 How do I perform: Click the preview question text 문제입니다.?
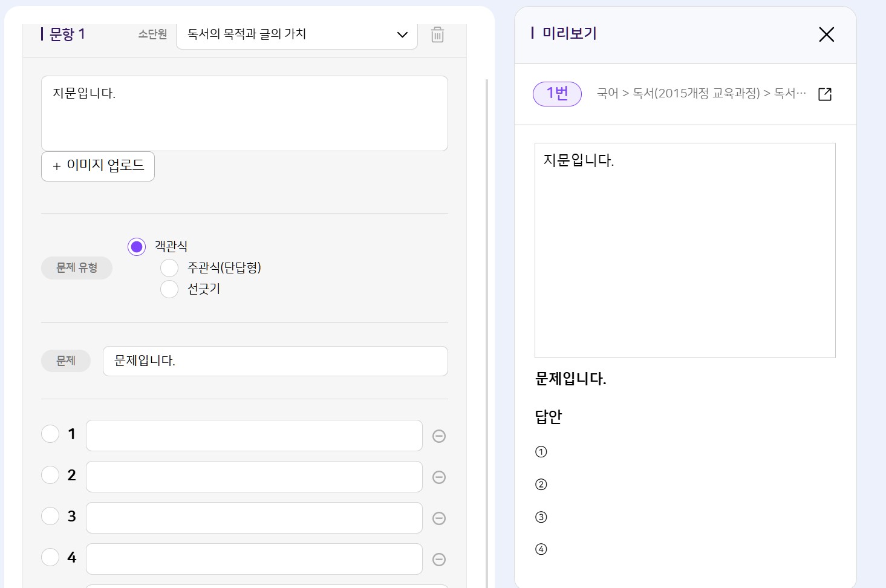coord(571,379)
